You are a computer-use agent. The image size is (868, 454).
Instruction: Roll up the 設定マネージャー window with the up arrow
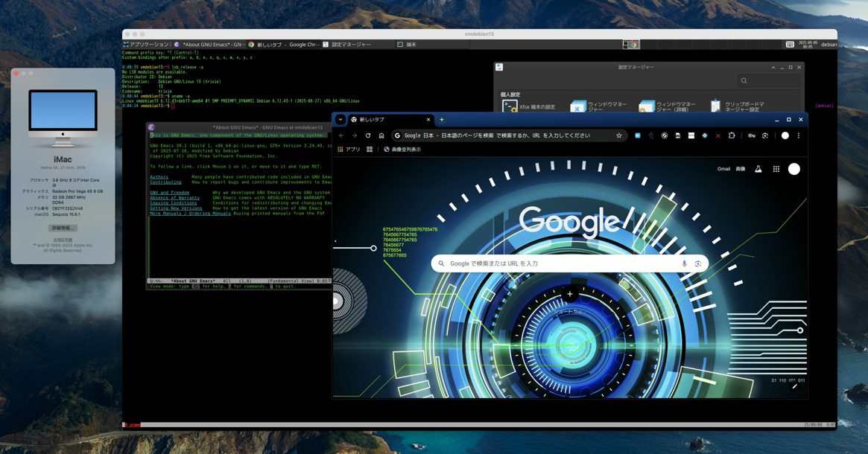(773, 68)
